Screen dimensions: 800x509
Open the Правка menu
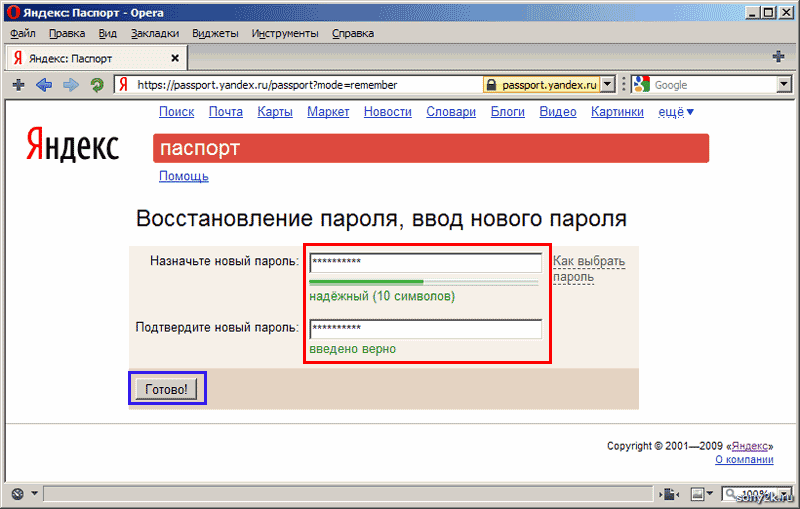point(67,33)
